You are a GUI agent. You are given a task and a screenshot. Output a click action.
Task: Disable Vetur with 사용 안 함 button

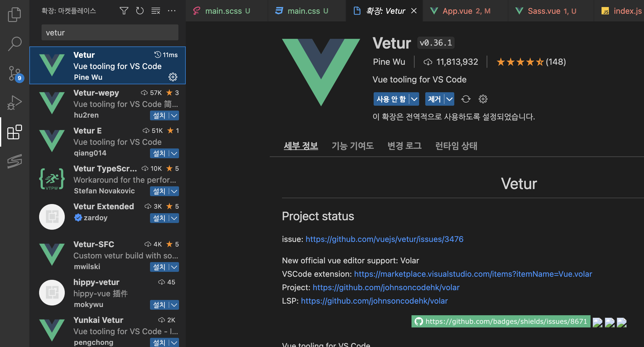click(391, 99)
